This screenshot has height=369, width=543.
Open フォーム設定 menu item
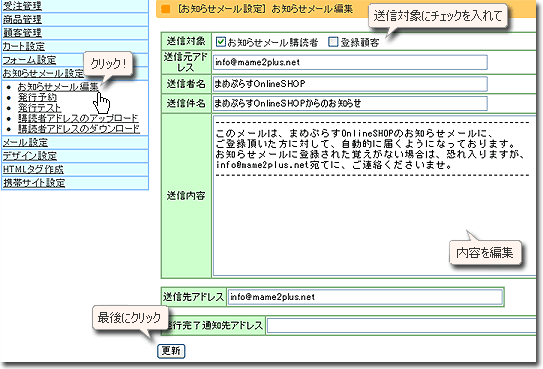(x=29, y=60)
